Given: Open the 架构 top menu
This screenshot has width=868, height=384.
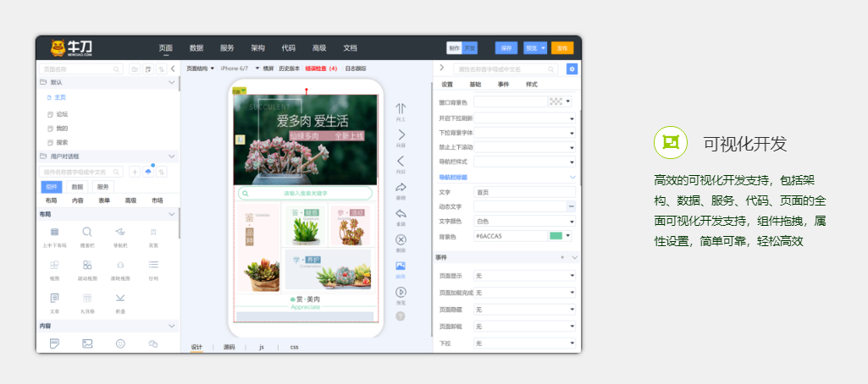Looking at the screenshot, I should coord(258,48).
